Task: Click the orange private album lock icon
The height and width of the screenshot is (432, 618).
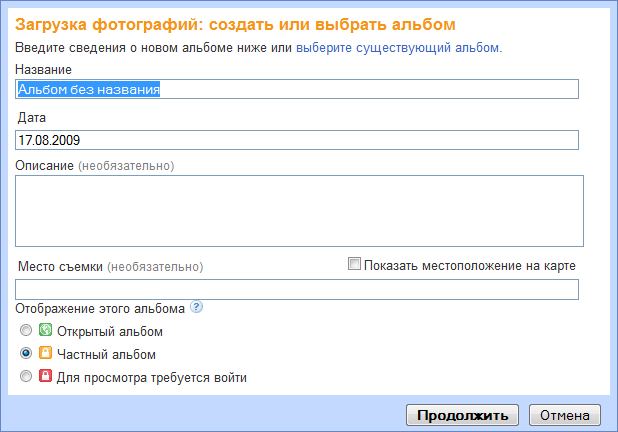Action: click(x=45, y=353)
